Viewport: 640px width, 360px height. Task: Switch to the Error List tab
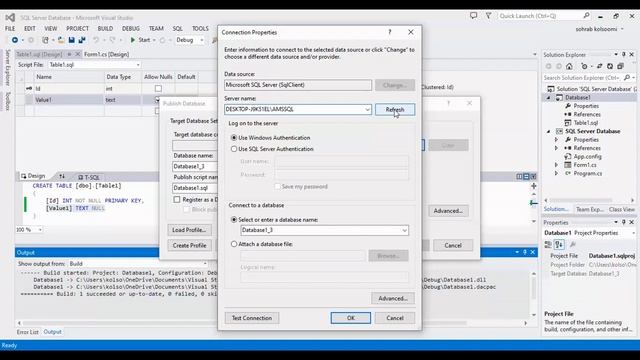tap(27, 332)
